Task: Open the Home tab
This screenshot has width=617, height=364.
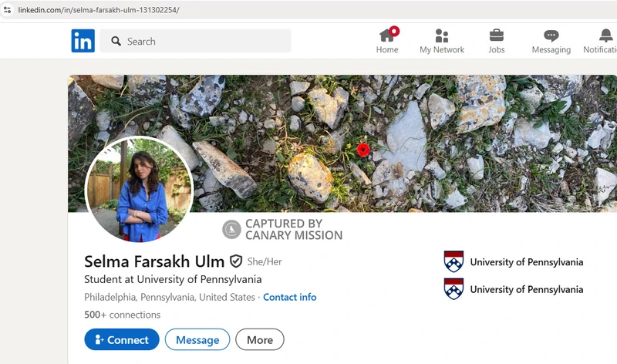Action: point(387,41)
